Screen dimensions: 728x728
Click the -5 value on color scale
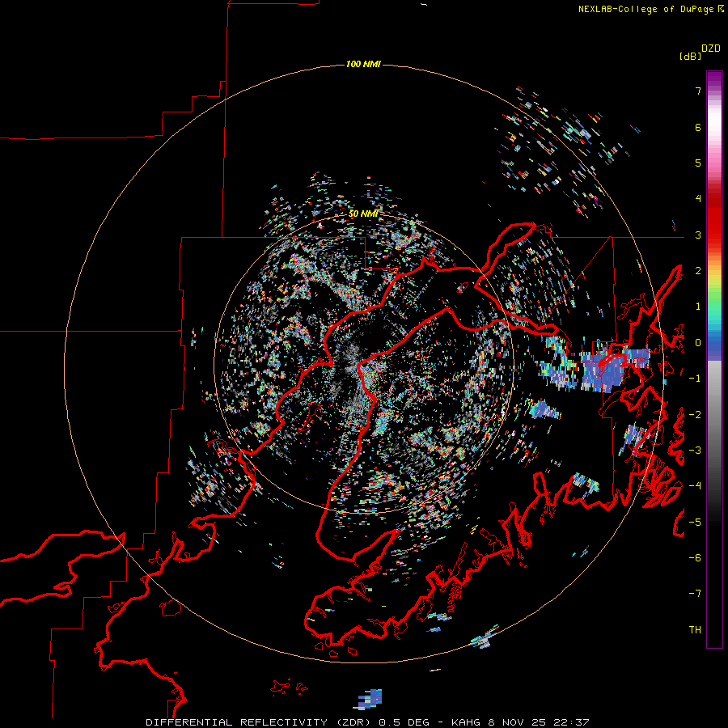tap(695, 523)
